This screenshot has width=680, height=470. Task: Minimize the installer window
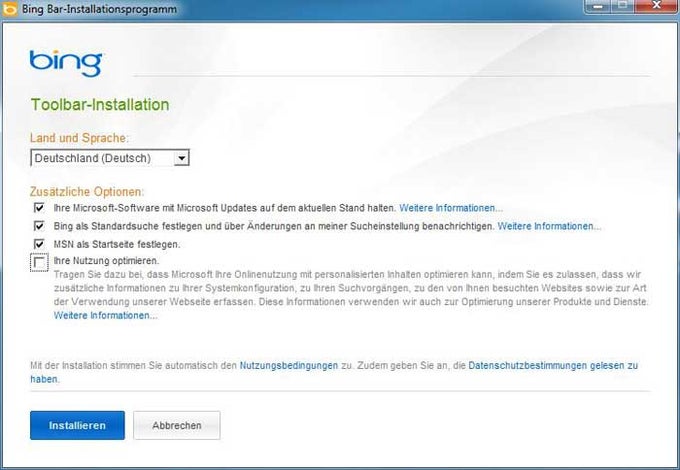[598, 6]
